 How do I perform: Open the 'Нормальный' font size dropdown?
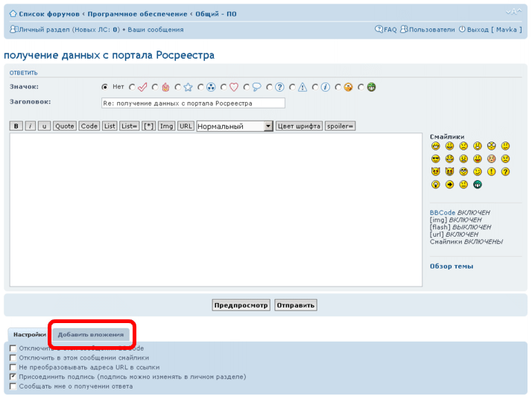235,127
